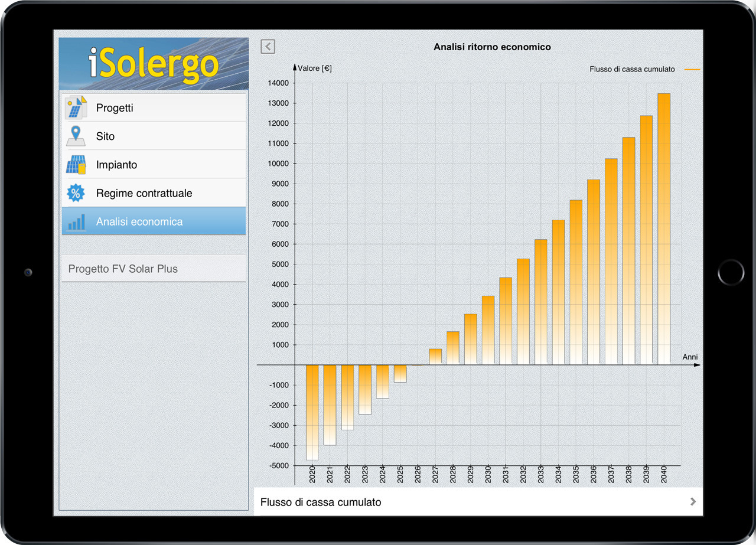Select the 2024 negative bar
Viewport: 756px width, 545px height.
pos(383,381)
